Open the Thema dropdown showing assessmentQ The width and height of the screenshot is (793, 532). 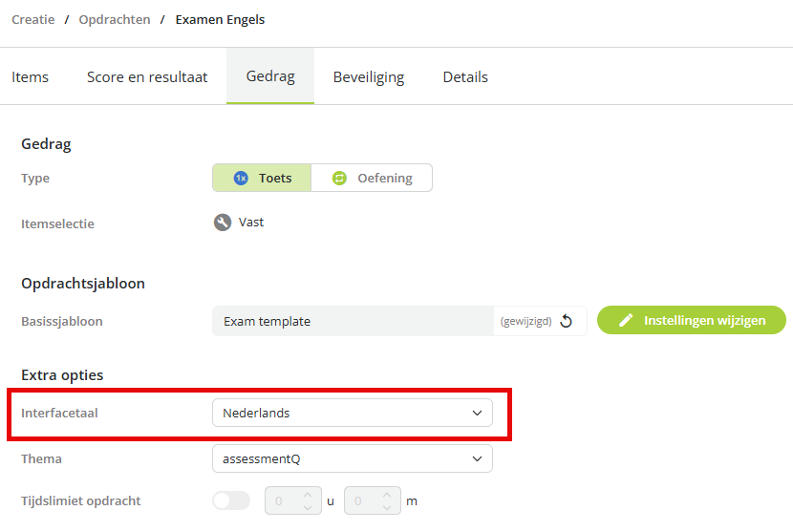click(353, 458)
